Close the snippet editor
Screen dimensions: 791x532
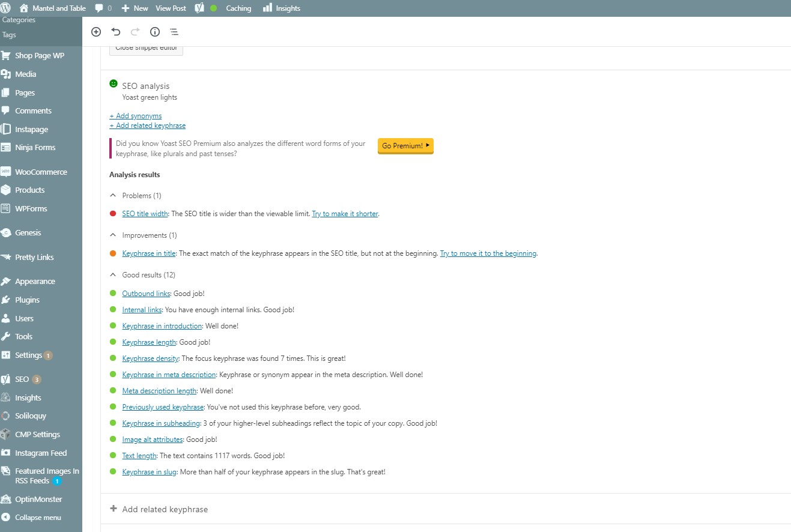click(x=146, y=49)
